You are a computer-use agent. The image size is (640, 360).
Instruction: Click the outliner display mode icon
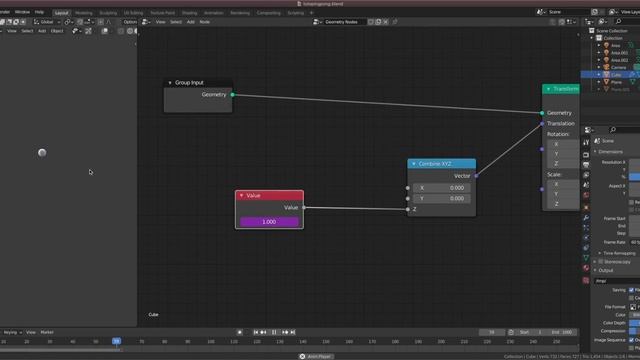coord(602,22)
